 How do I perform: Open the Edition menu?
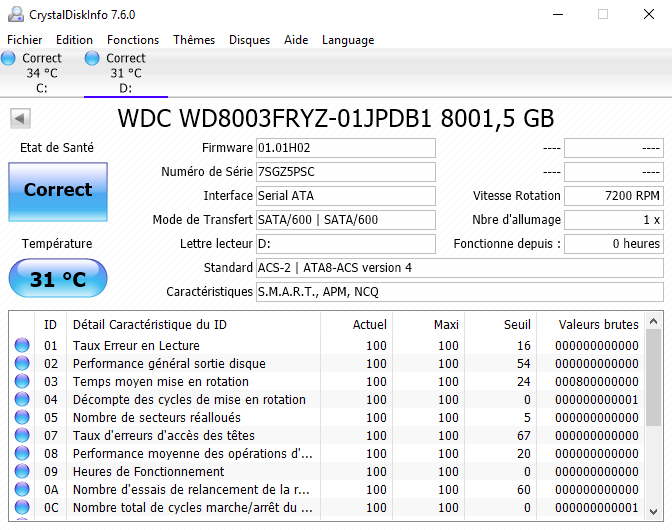click(74, 40)
